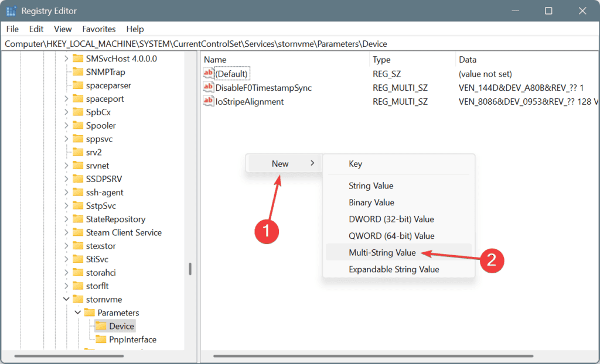Expand the sppsvc key
The height and width of the screenshot is (364, 600).
tap(66, 139)
